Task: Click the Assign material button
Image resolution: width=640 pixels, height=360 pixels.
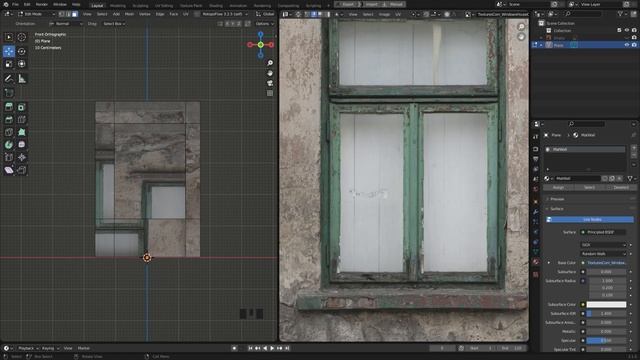Action: click(x=558, y=188)
